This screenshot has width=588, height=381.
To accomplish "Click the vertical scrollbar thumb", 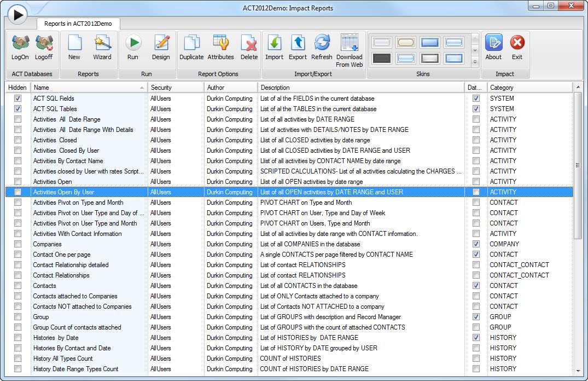I will pos(578,165).
